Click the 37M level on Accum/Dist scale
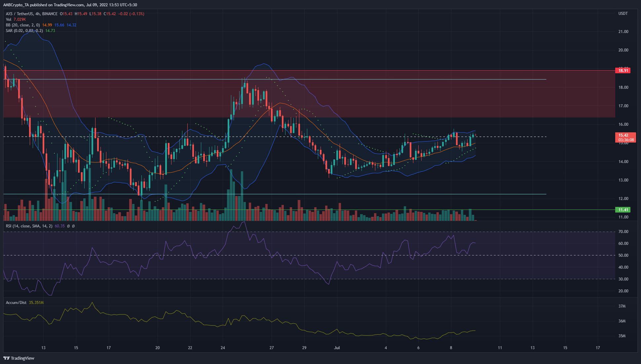Image resolution: width=641 pixels, height=364 pixels. click(x=622, y=306)
